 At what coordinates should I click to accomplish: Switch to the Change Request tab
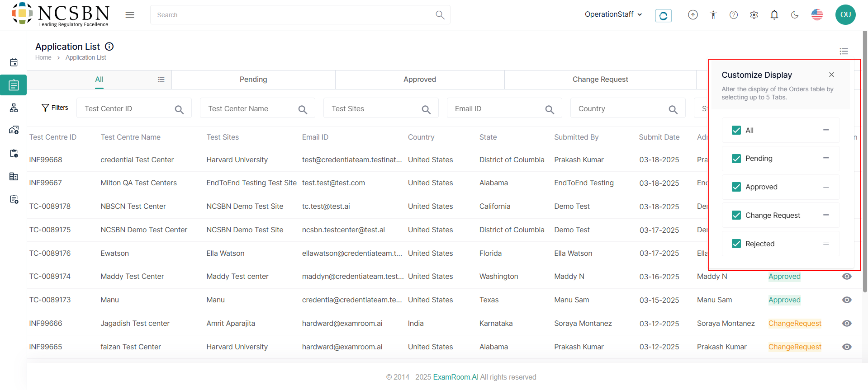pyautogui.click(x=600, y=80)
